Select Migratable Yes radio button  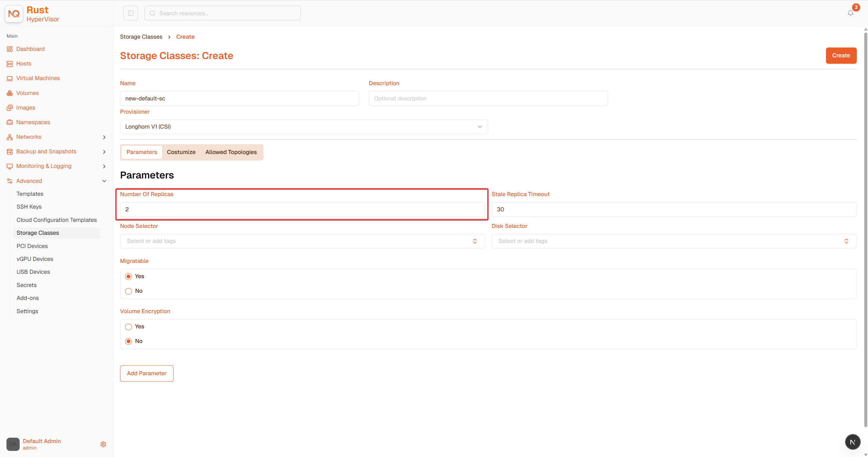point(129,277)
